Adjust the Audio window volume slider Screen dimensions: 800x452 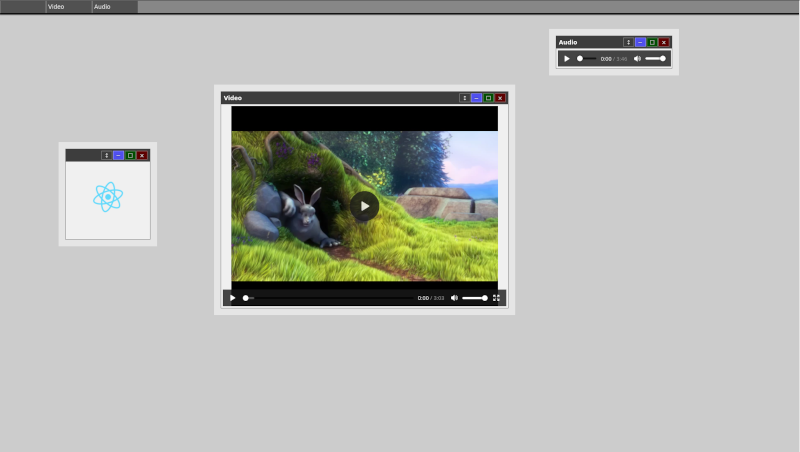[x=655, y=59]
